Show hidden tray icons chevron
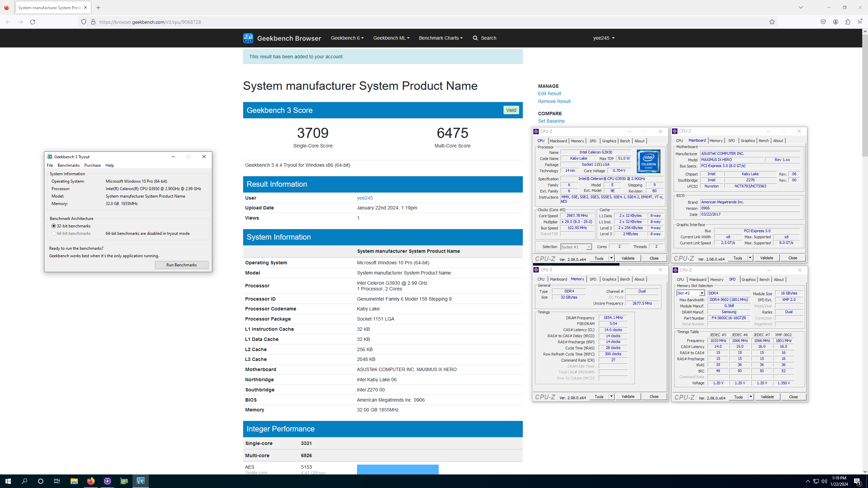Screen dimensions: 868x488 808,481
